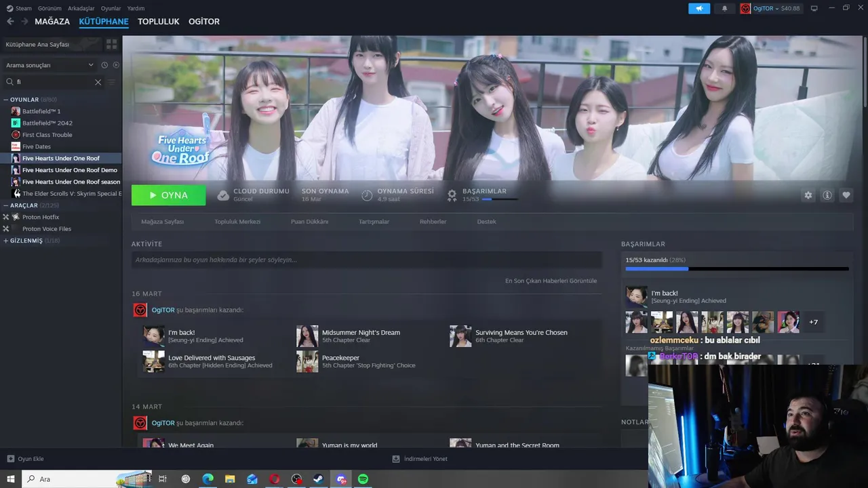The height and width of the screenshot is (488, 868).
Task: Open the Oyunlar menu
Action: (x=111, y=8)
